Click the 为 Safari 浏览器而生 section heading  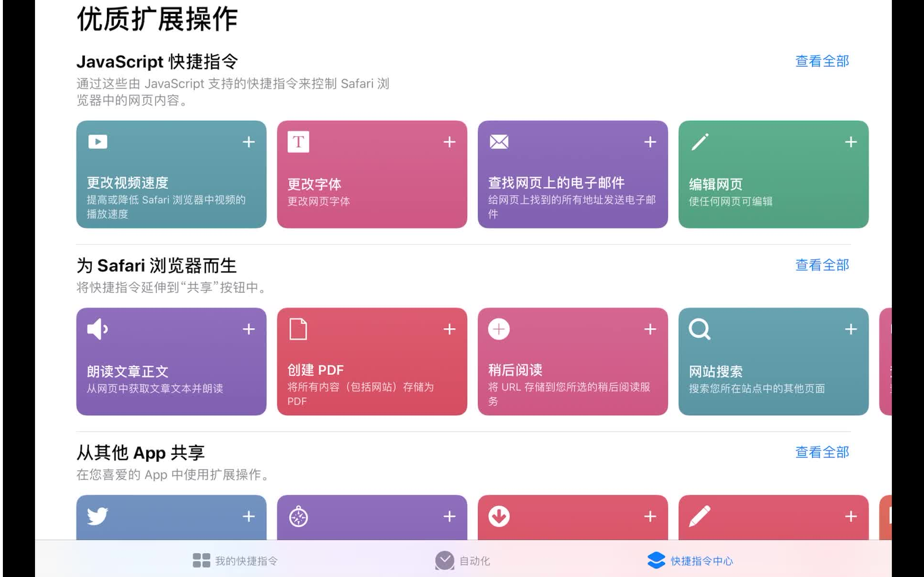tap(156, 266)
